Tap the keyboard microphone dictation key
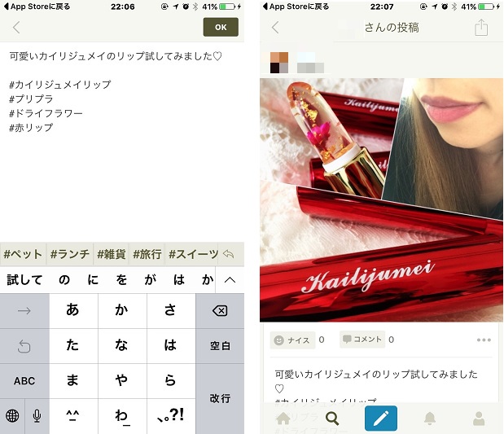 (37, 416)
